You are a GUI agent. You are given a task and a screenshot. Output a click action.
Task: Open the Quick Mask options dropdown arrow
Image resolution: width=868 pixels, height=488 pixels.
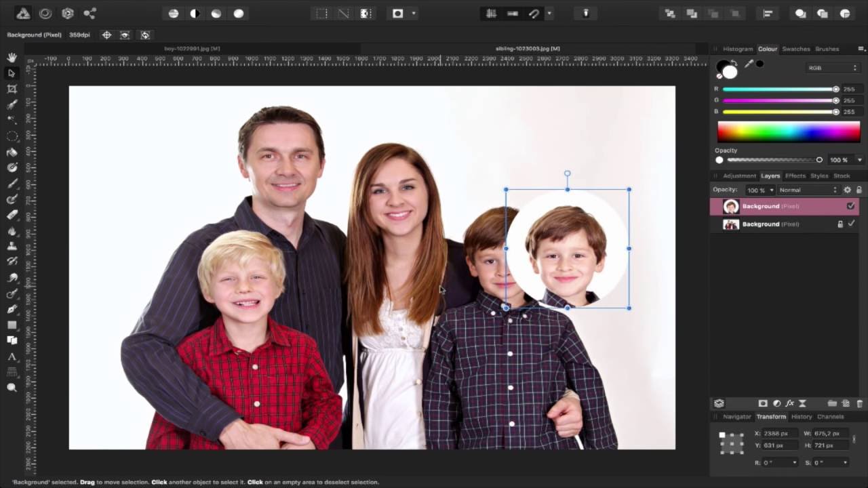tap(413, 14)
